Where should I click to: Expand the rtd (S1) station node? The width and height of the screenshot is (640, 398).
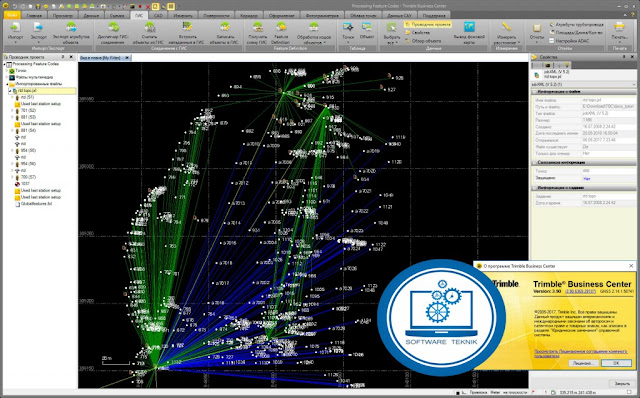(x=13, y=97)
